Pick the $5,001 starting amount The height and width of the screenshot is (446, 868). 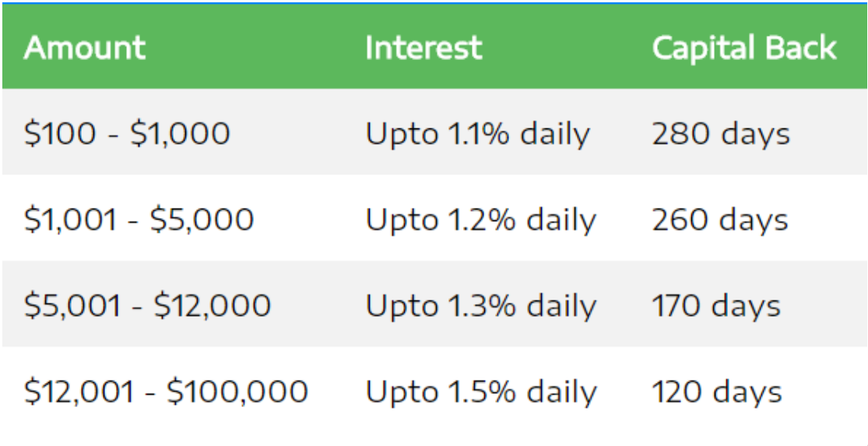72,305
